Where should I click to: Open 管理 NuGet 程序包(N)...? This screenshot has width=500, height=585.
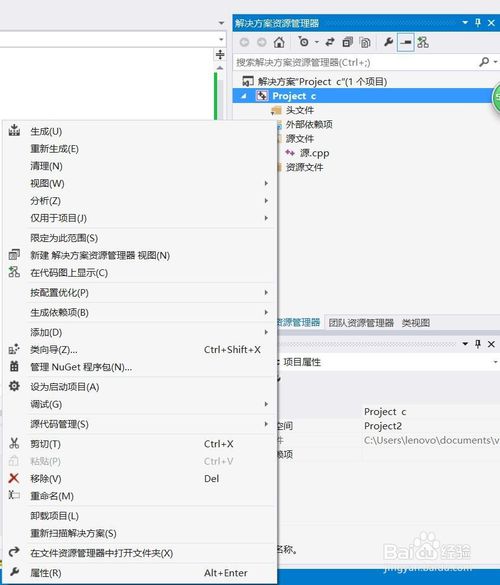(x=140, y=367)
